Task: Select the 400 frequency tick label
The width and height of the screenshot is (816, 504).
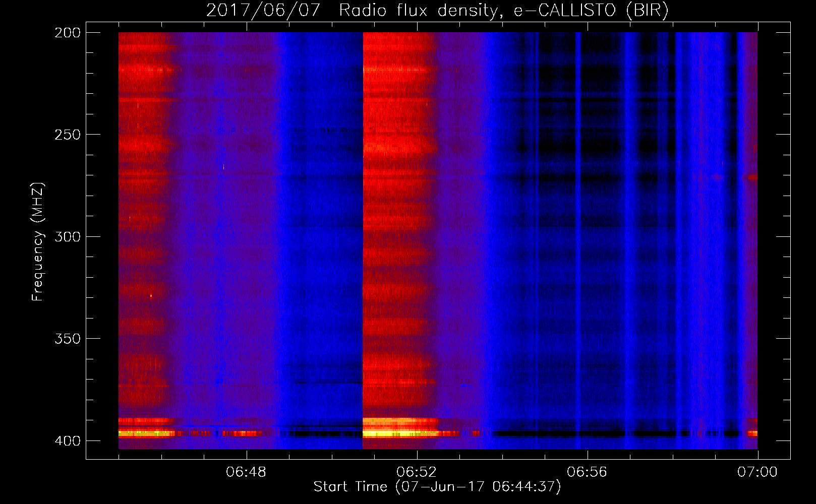Action: [68, 440]
